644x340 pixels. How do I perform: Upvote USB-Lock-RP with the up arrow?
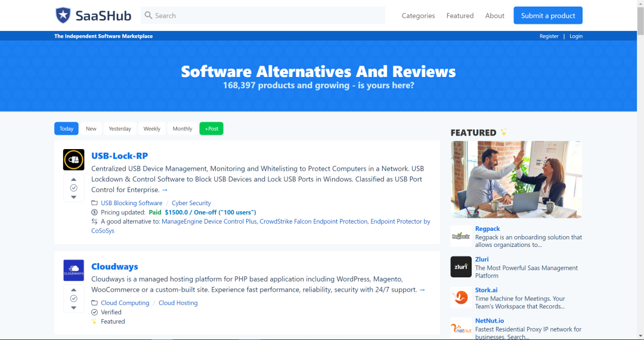(73, 180)
